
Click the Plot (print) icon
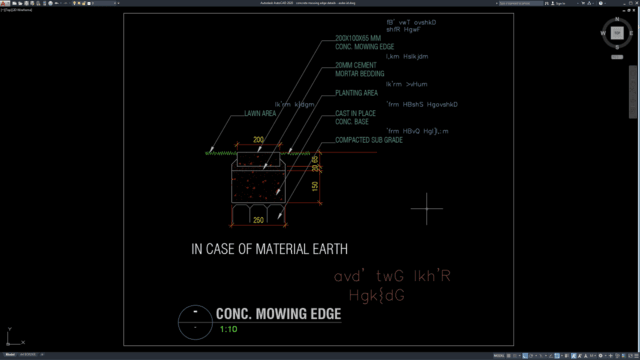click(50, 3)
